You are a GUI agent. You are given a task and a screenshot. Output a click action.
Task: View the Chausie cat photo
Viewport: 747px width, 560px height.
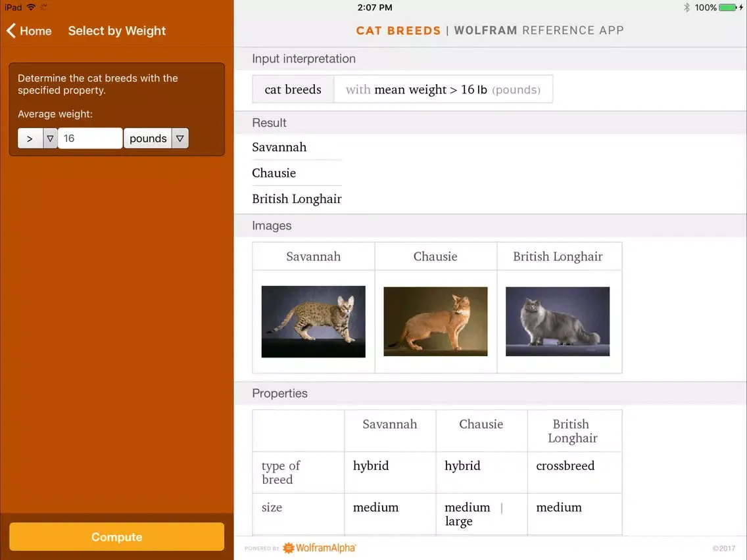[x=435, y=321]
